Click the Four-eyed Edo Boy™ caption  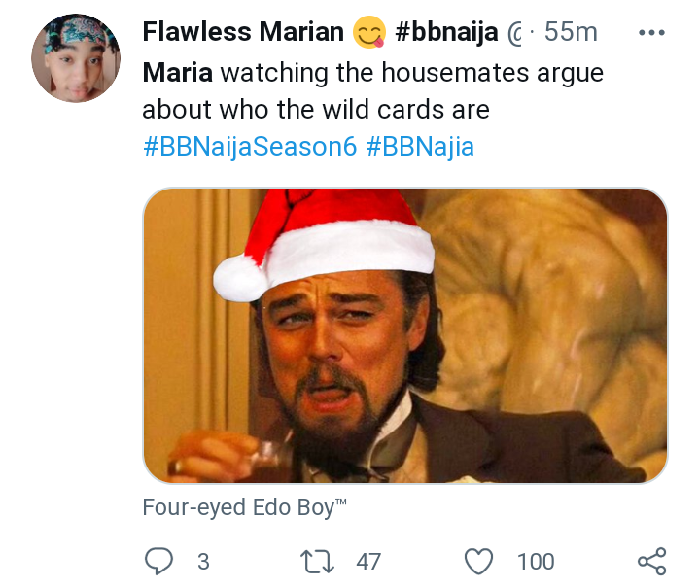(244, 507)
